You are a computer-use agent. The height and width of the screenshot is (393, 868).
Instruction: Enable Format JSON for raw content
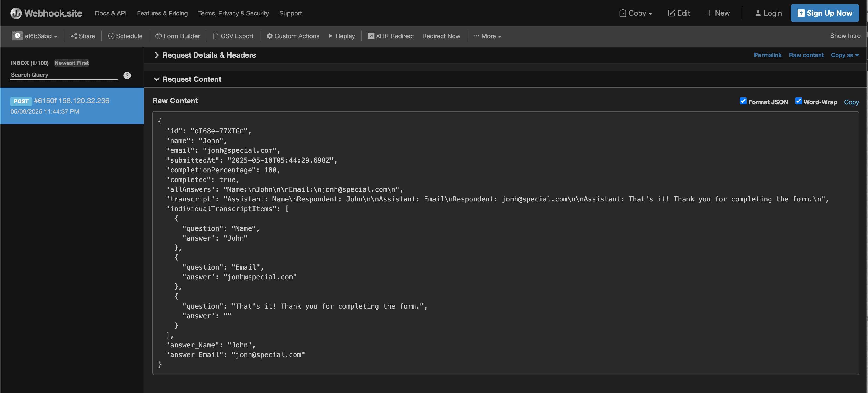pos(743,101)
